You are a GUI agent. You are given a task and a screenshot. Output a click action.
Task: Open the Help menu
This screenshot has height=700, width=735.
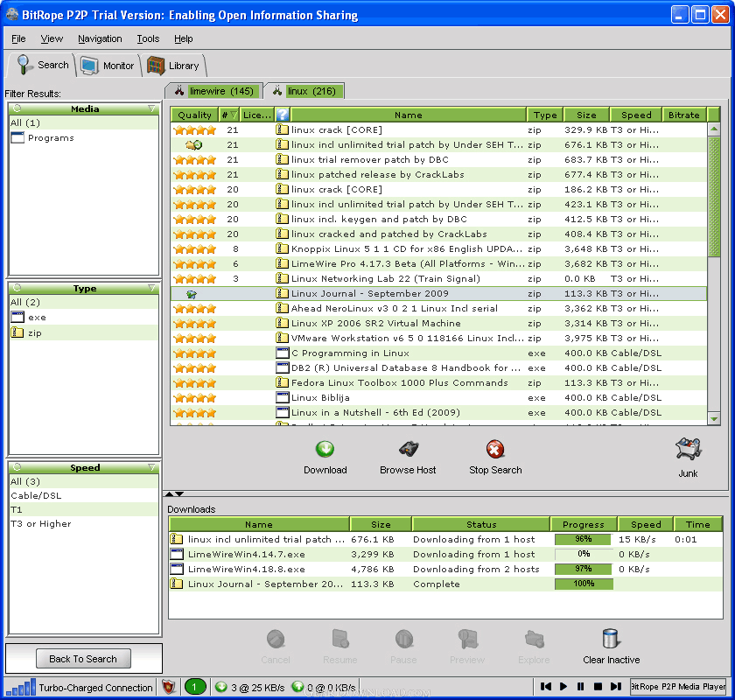pos(183,38)
